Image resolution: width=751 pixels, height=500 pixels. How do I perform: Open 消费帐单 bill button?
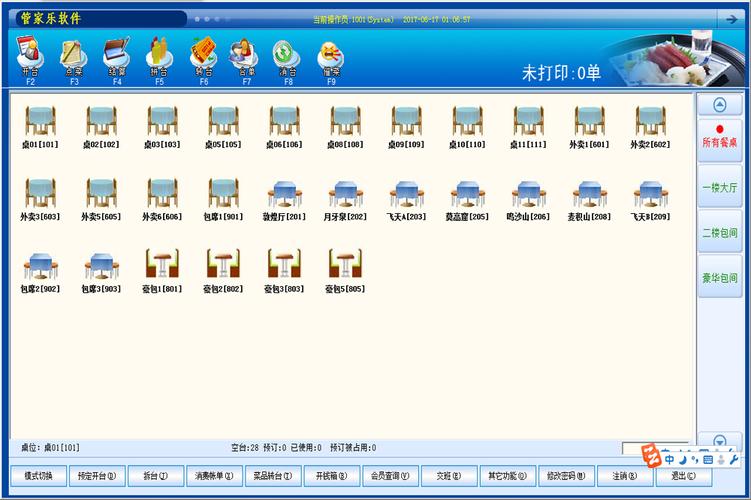pos(214,476)
